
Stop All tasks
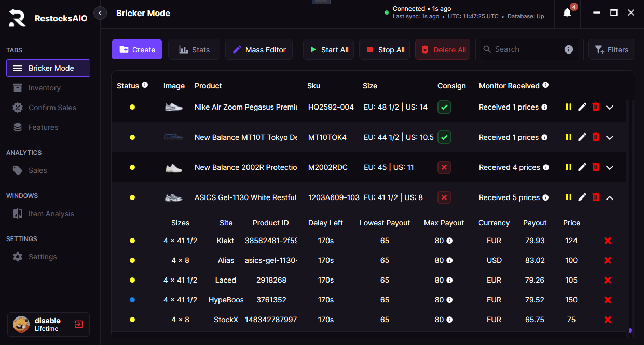[x=385, y=49]
